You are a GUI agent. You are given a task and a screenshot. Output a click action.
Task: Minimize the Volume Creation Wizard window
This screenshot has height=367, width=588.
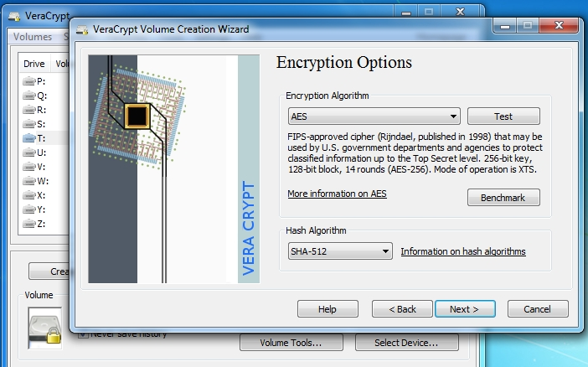coord(505,26)
